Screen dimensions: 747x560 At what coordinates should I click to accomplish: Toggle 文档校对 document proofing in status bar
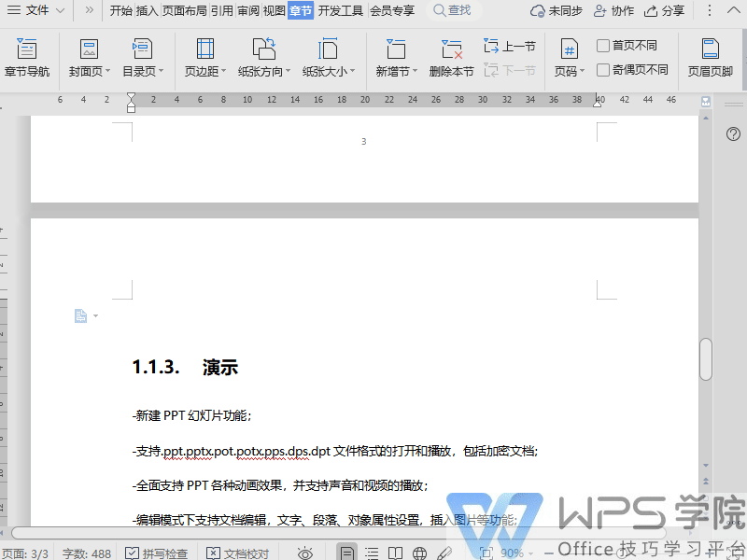238,553
